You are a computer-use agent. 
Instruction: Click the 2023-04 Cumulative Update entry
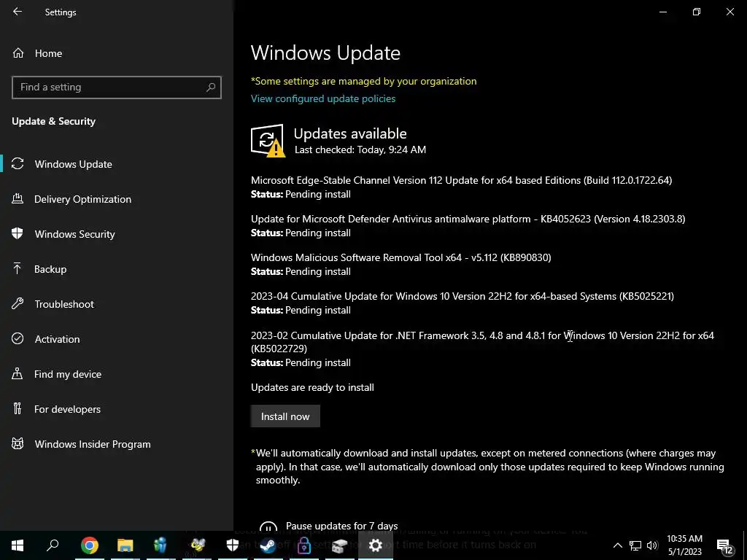point(462,303)
